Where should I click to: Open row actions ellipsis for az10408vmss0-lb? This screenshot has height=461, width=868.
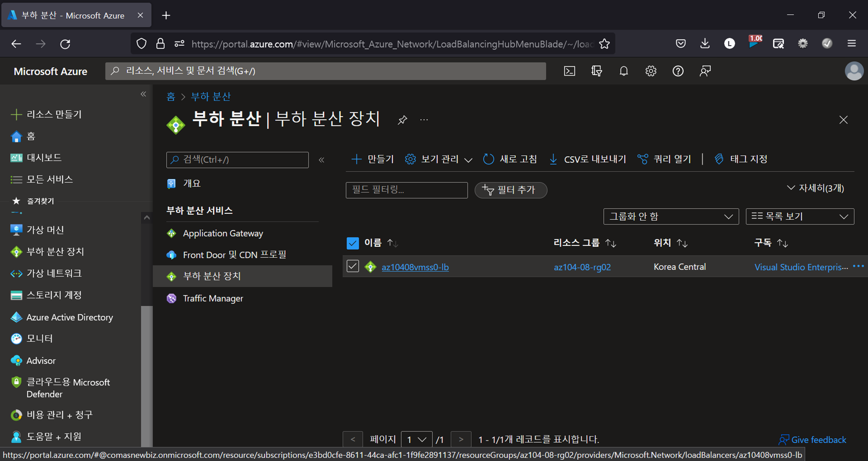pyautogui.click(x=858, y=267)
